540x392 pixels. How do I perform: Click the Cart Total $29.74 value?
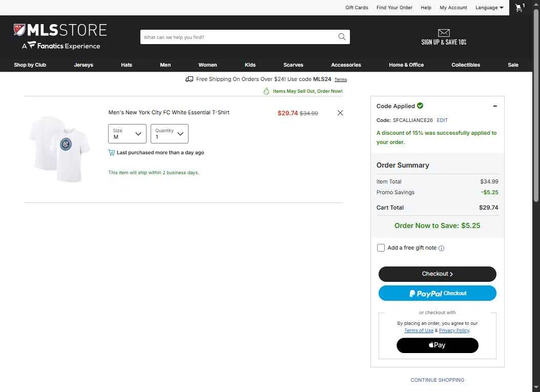[x=488, y=208]
